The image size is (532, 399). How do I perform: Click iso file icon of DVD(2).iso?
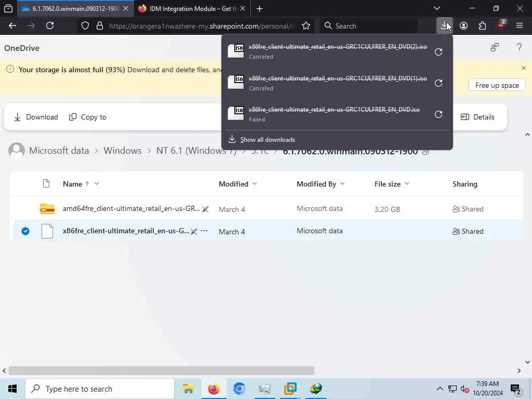coord(236,51)
